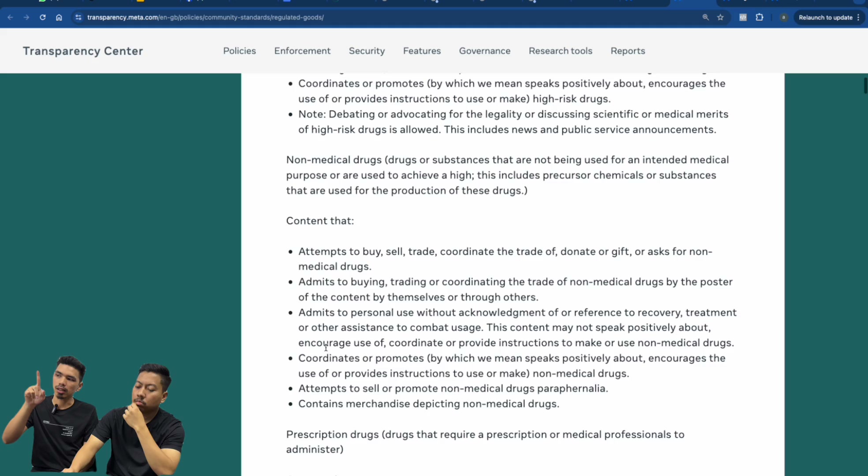The height and width of the screenshot is (476, 868).
Task: Open the Reports menu
Action: point(628,51)
